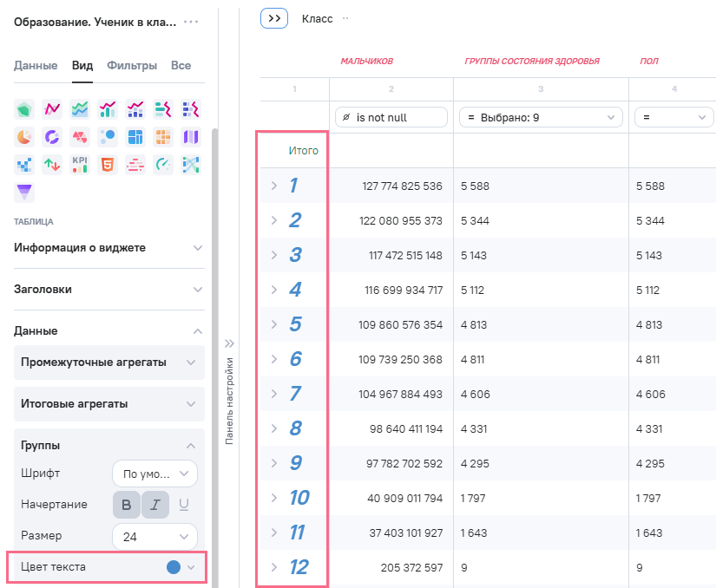Click the 'is not null' filter field
The image size is (716, 588).
click(x=391, y=117)
